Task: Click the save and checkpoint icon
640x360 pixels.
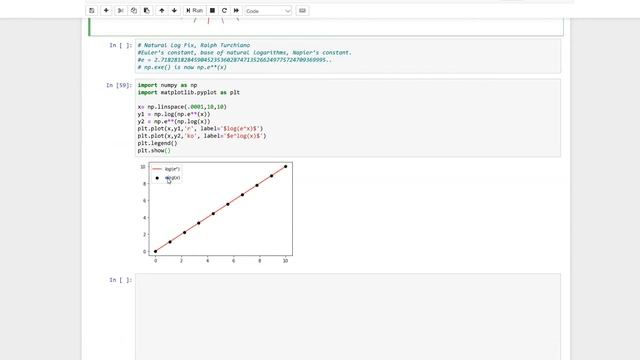Action: tap(92, 11)
